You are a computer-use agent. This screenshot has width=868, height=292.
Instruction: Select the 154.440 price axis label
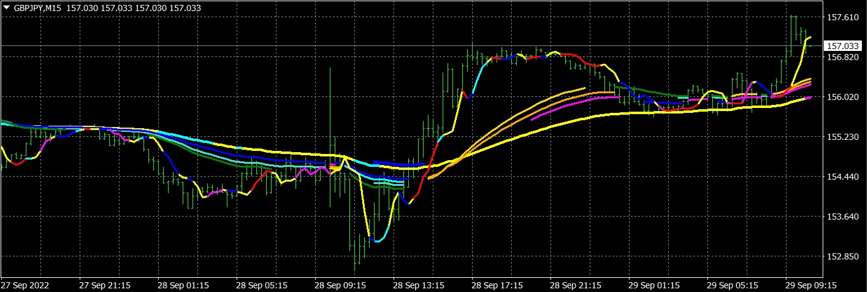843,177
